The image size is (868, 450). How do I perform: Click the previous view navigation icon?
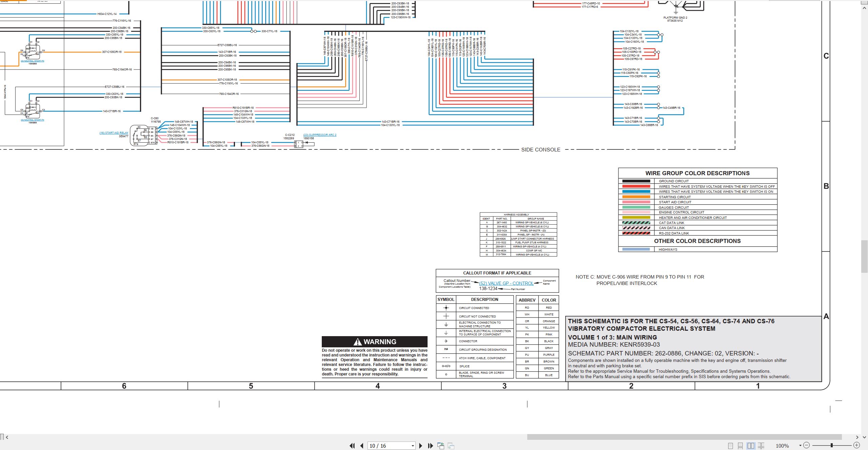tap(441, 446)
